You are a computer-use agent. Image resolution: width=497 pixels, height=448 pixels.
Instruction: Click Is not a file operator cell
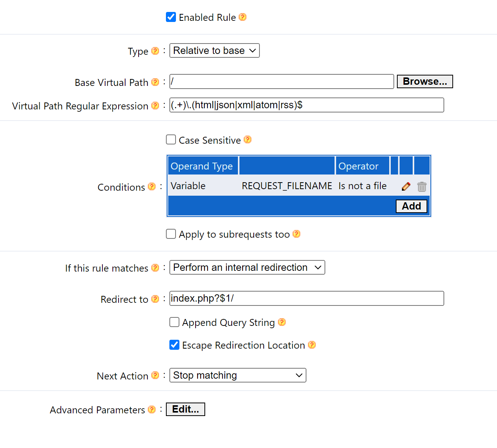coord(363,186)
